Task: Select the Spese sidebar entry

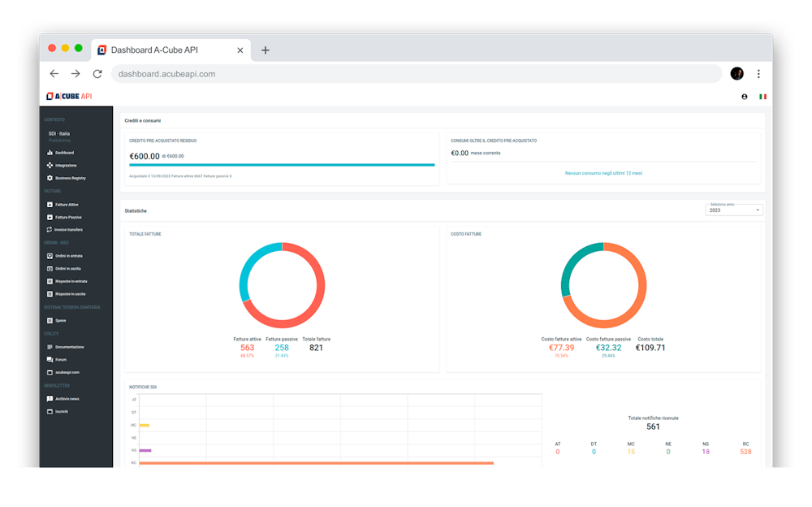Action: [x=61, y=320]
